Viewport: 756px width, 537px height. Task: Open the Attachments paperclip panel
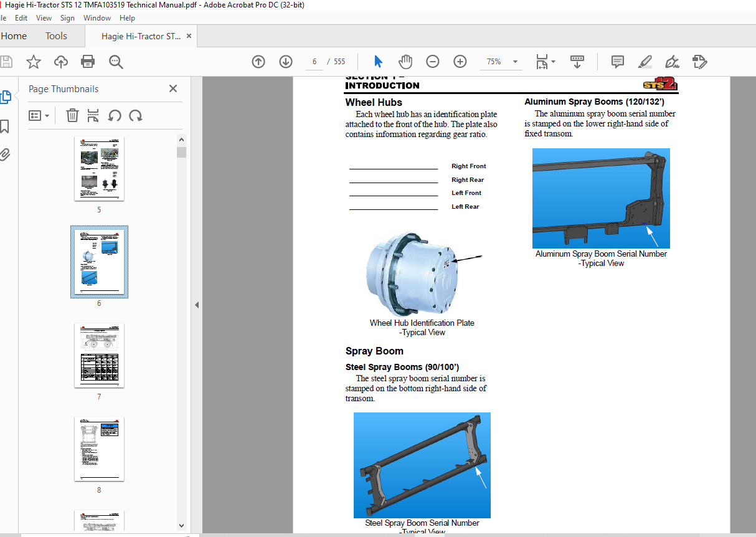(4, 154)
